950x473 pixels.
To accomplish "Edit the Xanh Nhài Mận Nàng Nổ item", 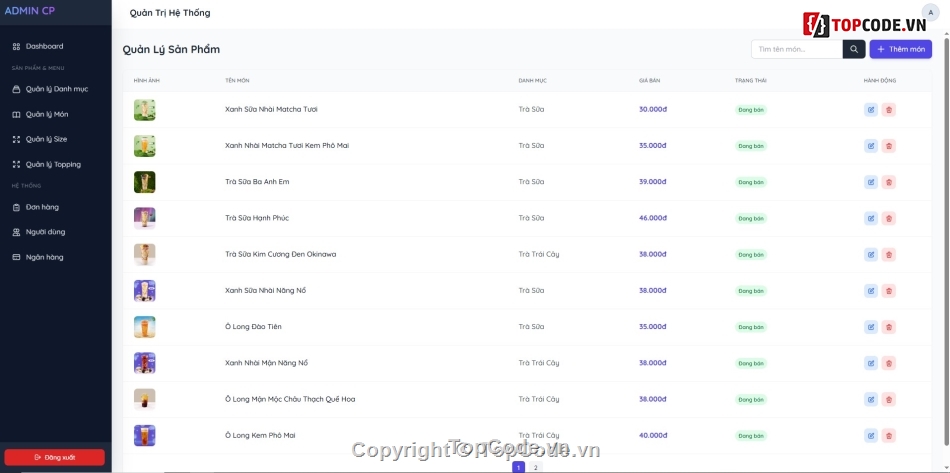I will 871,363.
